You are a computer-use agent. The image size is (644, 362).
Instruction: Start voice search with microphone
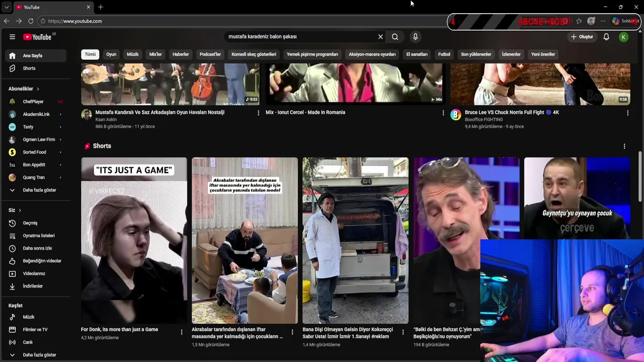pyautogui.click(x=415, y=37)
